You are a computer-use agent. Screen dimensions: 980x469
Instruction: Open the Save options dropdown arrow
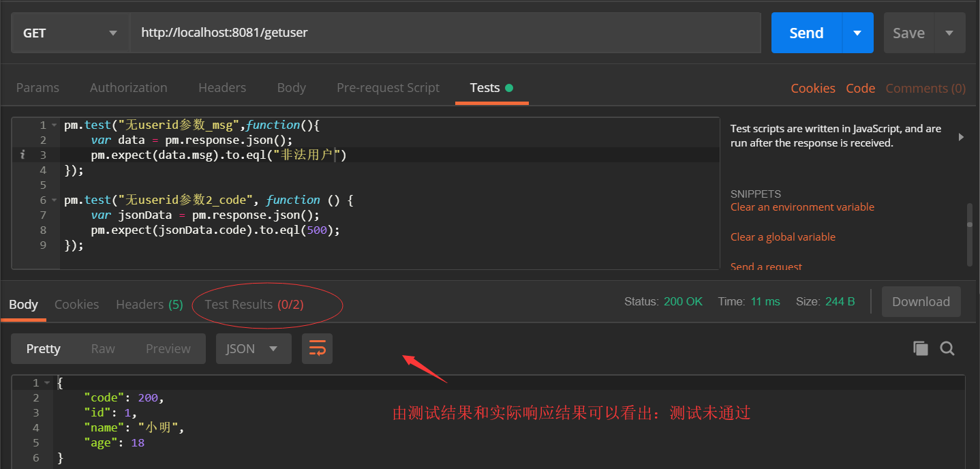(x=949, y=32)
